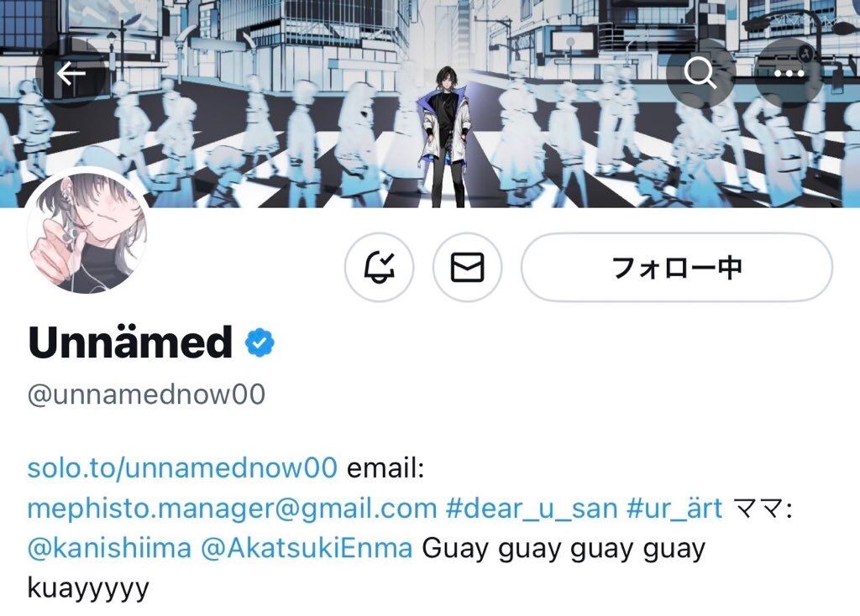Open direct message envelope icon
Image resolution: width=860 pixels, height=616 pixels.
tap(467, 267)
